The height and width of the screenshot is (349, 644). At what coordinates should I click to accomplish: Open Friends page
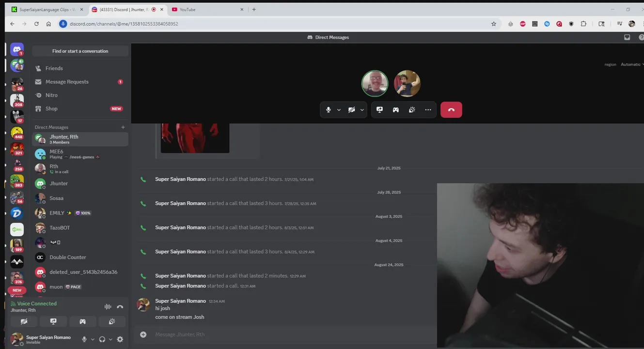coord(80,68)
